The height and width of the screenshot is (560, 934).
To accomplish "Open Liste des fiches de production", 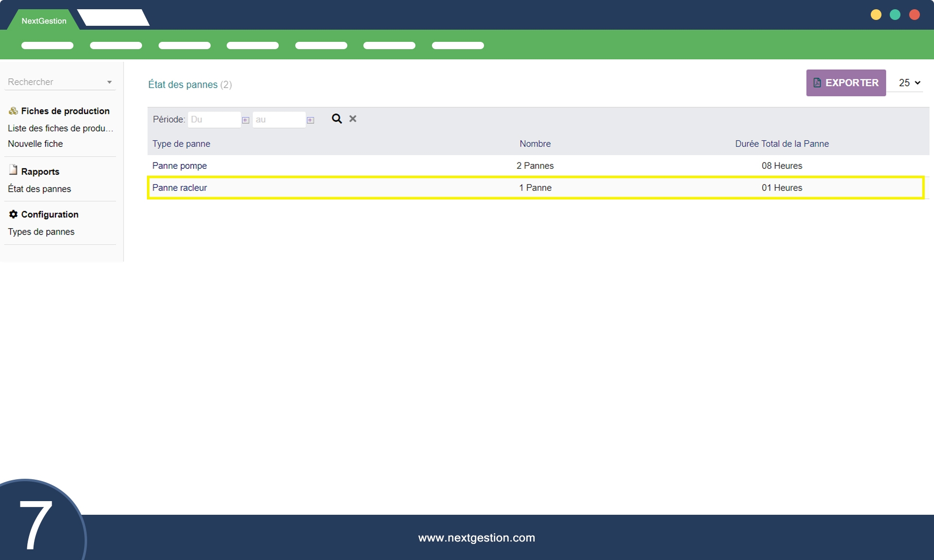I will point(60,128).
